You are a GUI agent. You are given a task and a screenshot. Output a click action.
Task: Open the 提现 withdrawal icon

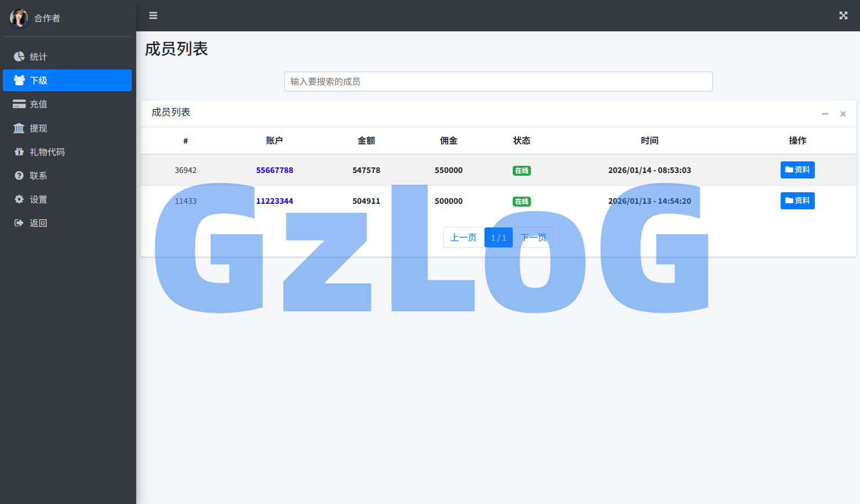click(18, 128)
